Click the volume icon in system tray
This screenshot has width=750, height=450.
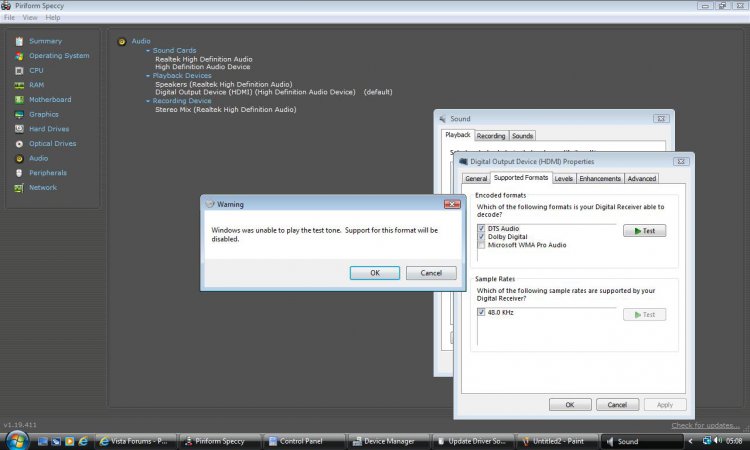718,440
